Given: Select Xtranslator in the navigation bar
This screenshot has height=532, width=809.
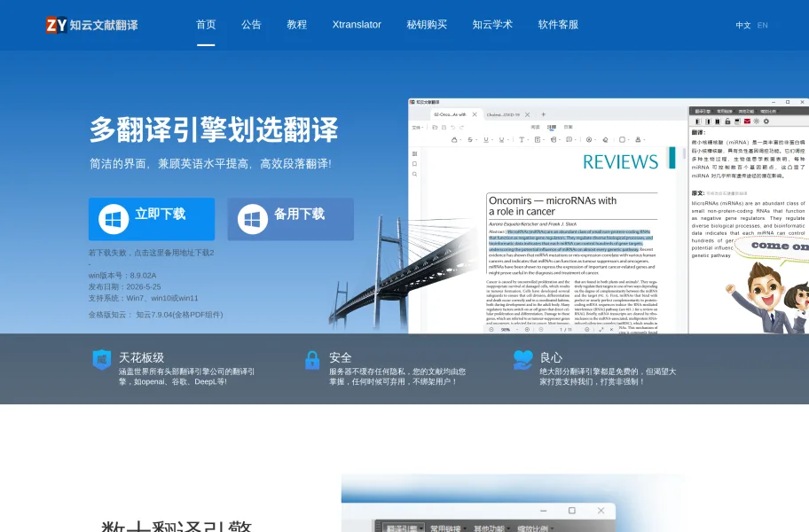Looking at the screenshot, I should tap(357, 25).
